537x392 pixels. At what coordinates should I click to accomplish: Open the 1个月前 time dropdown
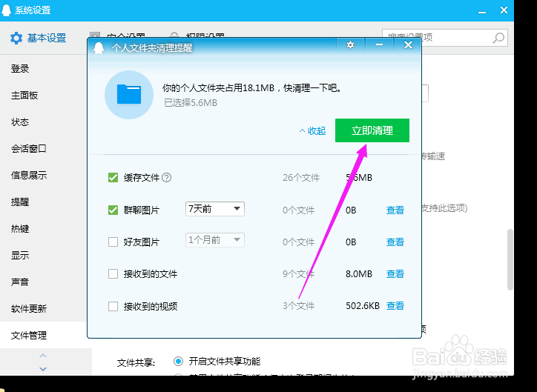coord(215,240)
